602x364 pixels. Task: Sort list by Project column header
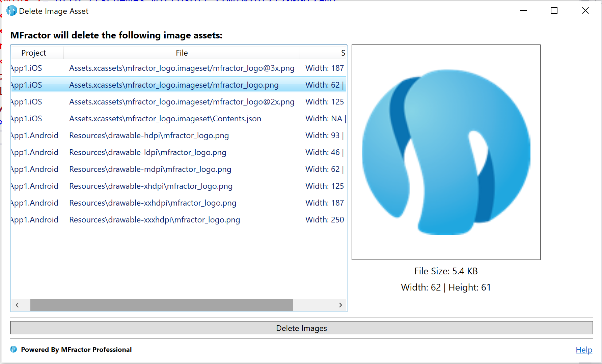pyautogui.click(x=37, y=53)
